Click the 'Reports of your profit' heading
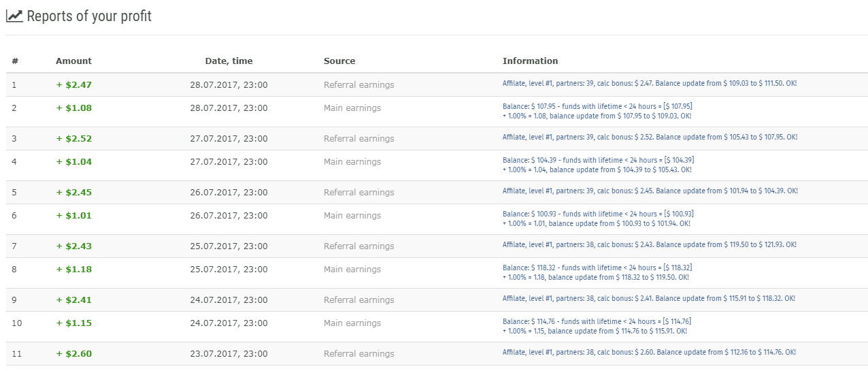Image resolution: width=868 pixels, height=371 pixels. click(89, 16)
